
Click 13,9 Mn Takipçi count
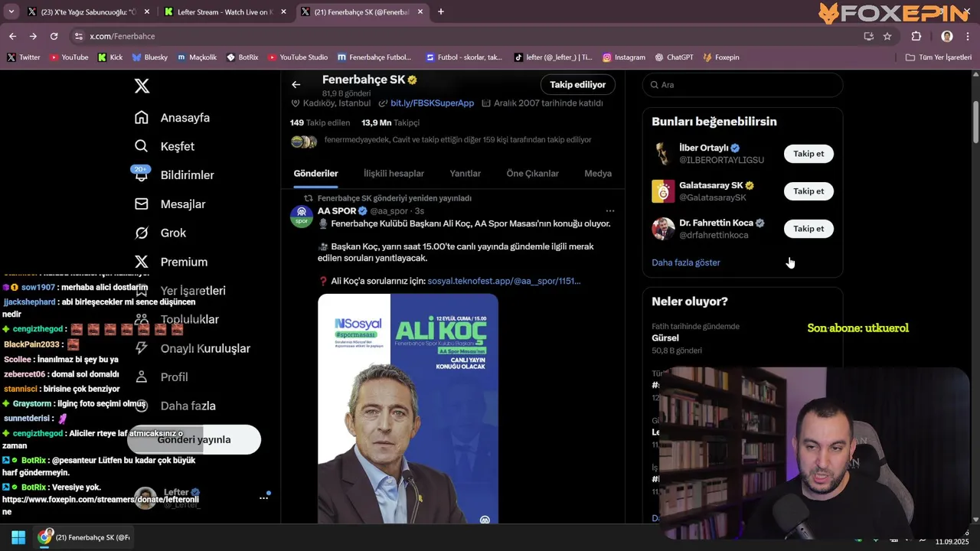pyautogui.click(x=390, y=122)
